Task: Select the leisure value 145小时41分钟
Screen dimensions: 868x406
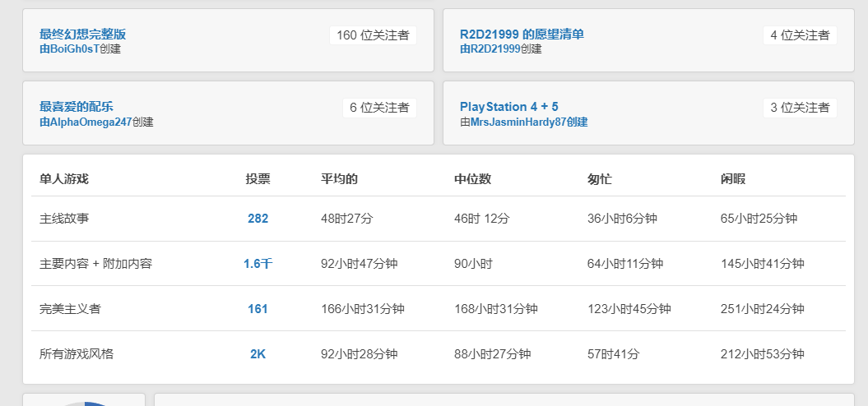Action: click(762, 264)
